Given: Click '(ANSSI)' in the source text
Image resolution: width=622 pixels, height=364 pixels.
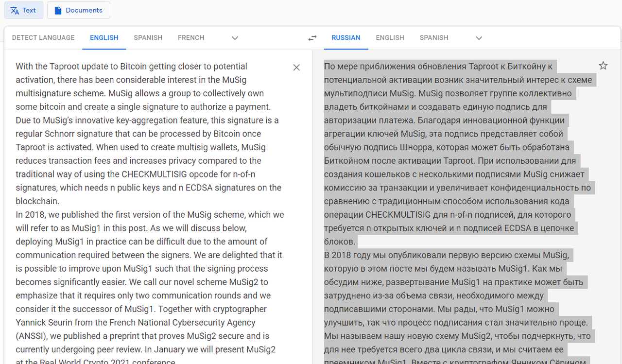Looking at the screenshot, I should (x=31, y=336).
